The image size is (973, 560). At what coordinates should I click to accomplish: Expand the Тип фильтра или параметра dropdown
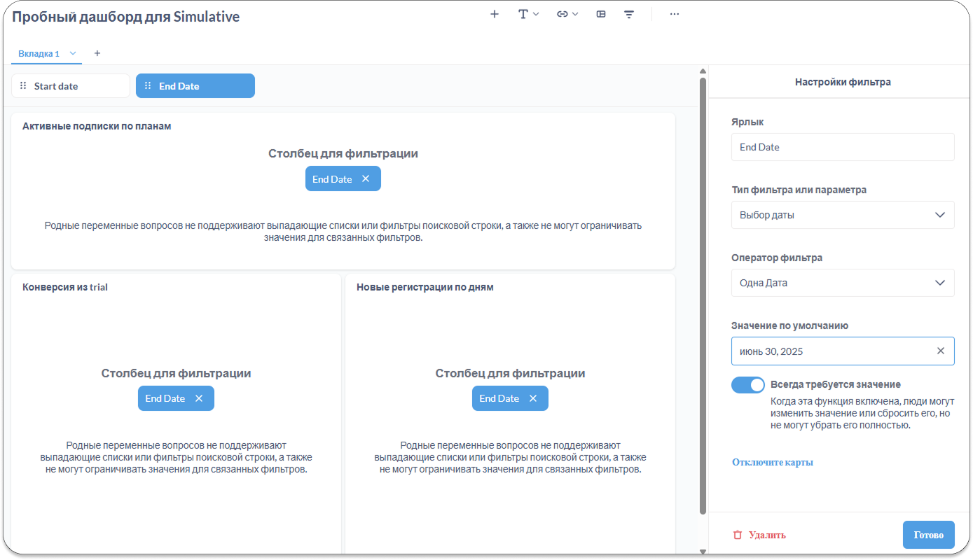842,215
